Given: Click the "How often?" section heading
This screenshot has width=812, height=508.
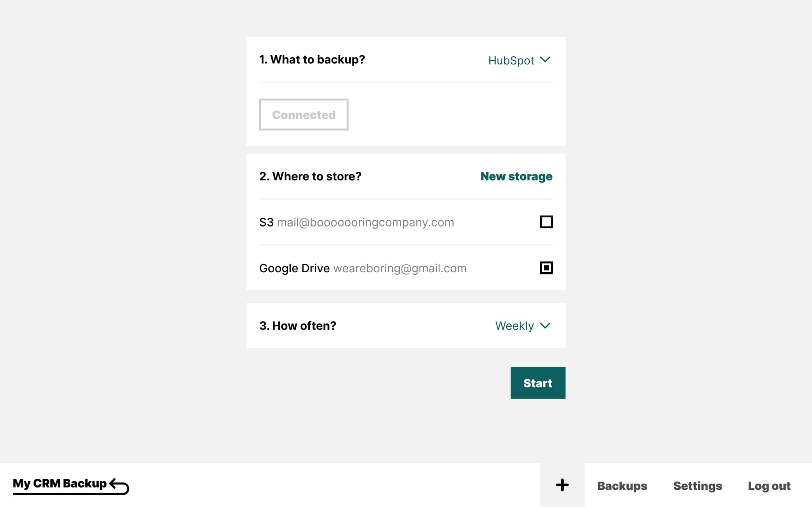Looking at the screenshot, I should pos(297,325).
